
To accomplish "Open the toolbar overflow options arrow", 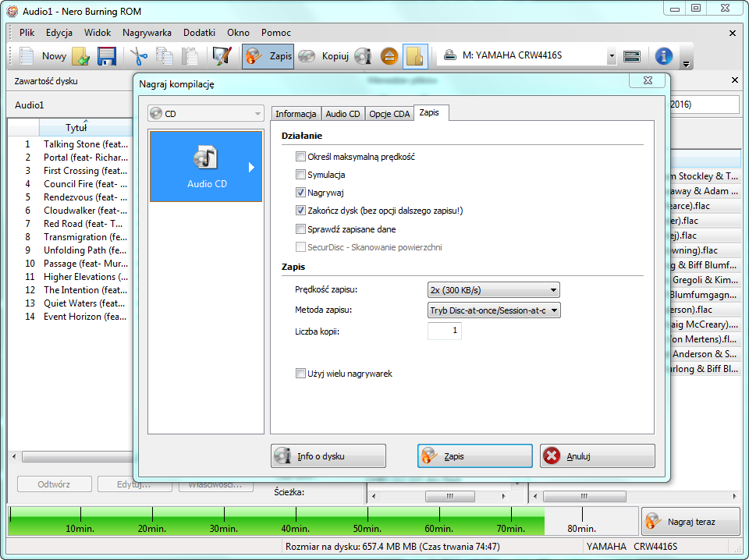I will (686, 64).
